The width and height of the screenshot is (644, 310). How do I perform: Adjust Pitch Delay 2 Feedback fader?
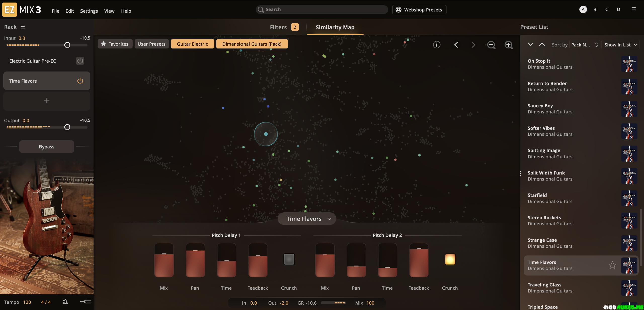click(419, 260)
